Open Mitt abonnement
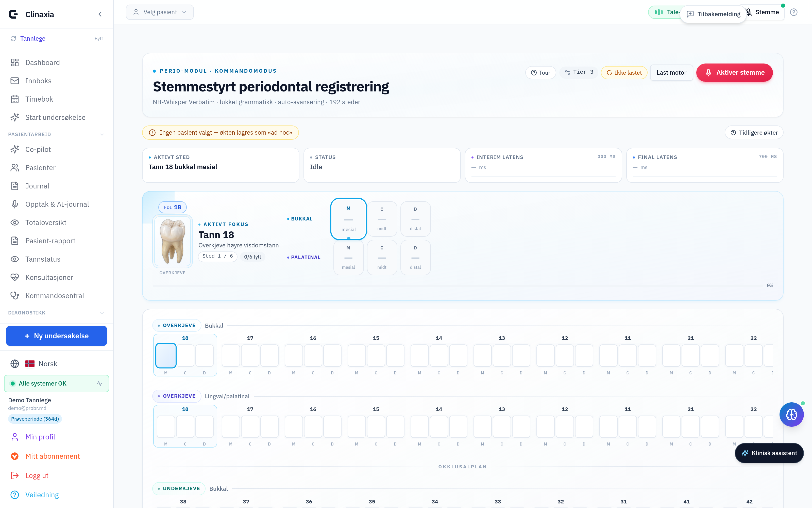Image resolution: width=812 pixels, height=508 pixels. point(57,456)
